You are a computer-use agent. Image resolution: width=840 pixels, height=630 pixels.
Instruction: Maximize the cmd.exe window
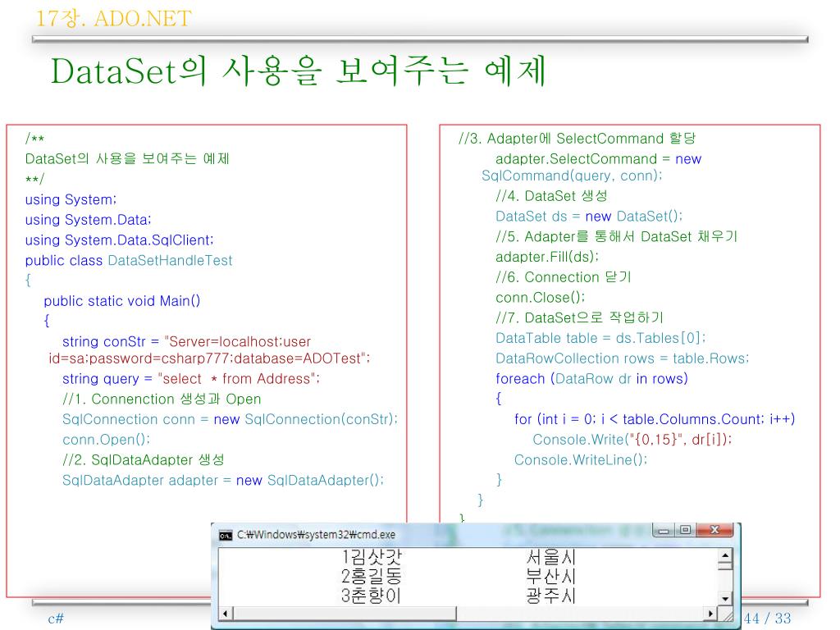pyautogui.click(x=685, y=531)
